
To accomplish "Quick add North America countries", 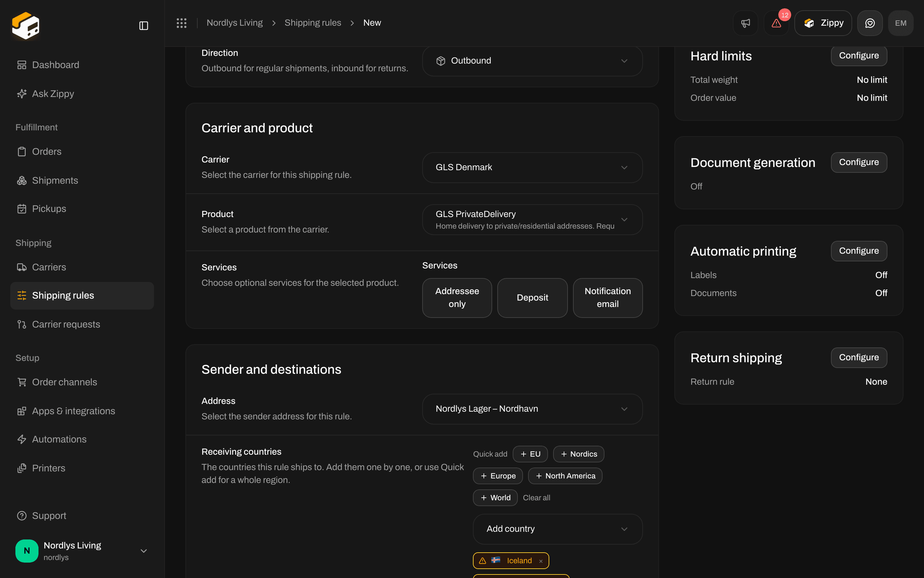I will click(x=565, y=476).
